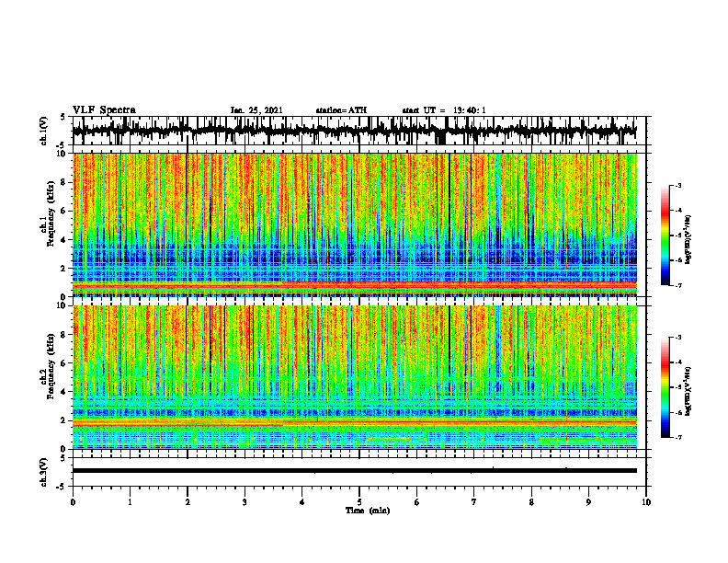728x563 pixels.
Task: Click the ch.2 spectrogram color scale bar
Action: 665,387
